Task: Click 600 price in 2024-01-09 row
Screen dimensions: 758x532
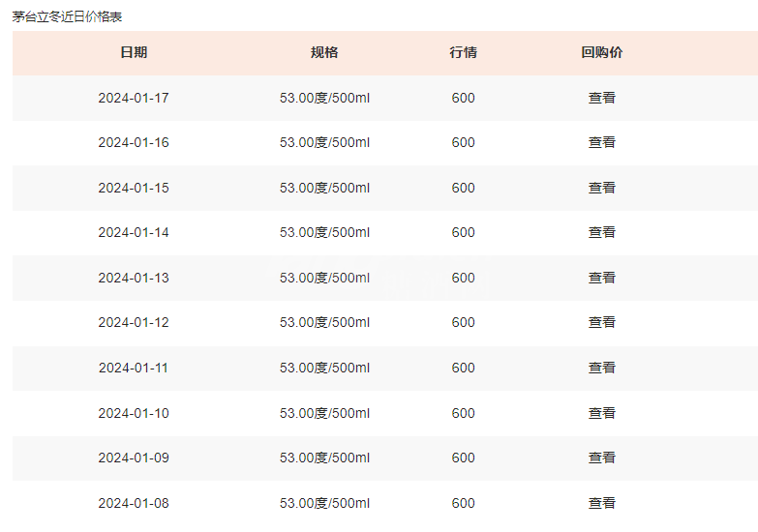Action: point(463,458)
